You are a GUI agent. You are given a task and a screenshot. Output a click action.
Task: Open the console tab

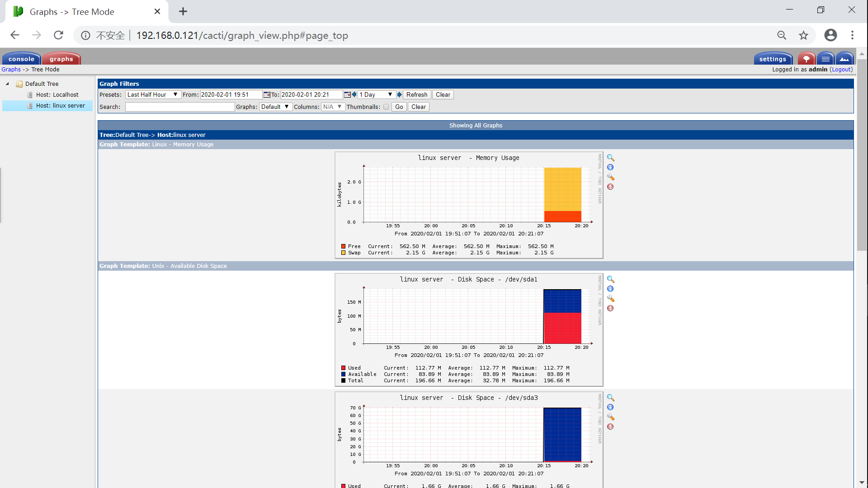pos(21,59)
